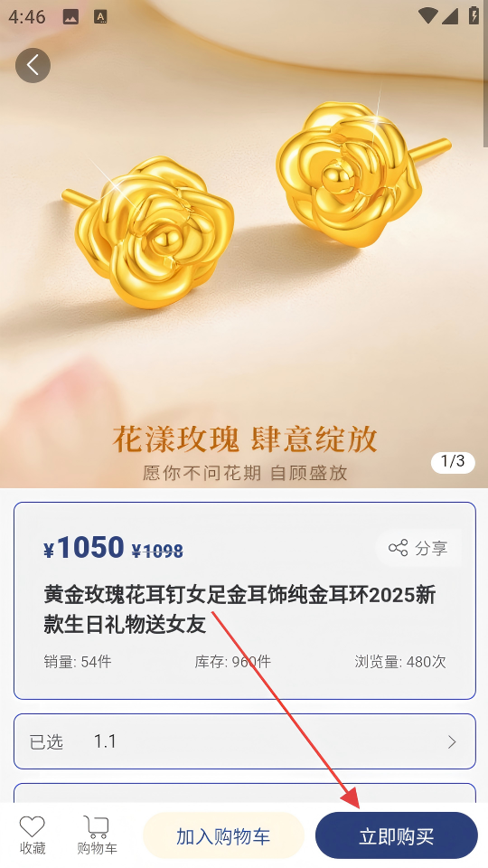488x868 pixels.
Task: Tap the back arrow button
Action: point(33,65)
